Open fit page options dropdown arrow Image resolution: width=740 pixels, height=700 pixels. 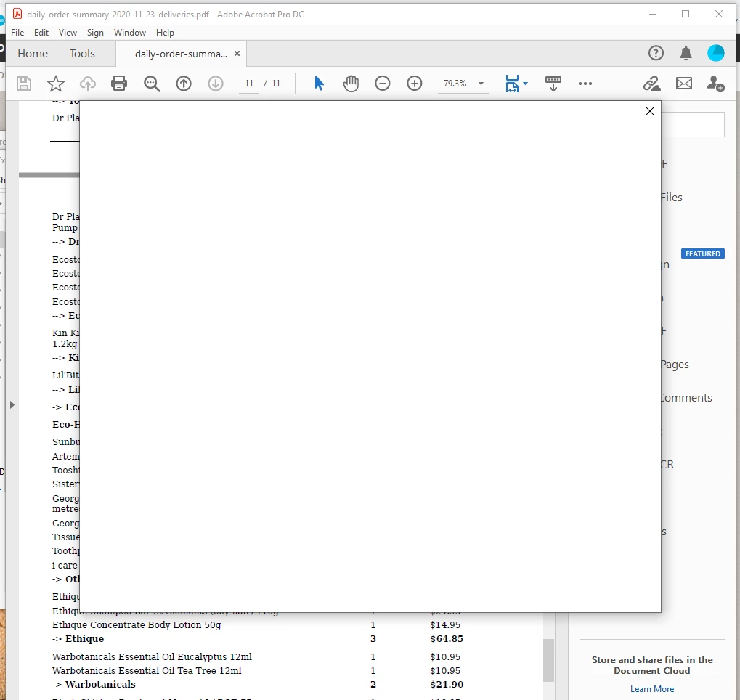click(x=525, y=84)
